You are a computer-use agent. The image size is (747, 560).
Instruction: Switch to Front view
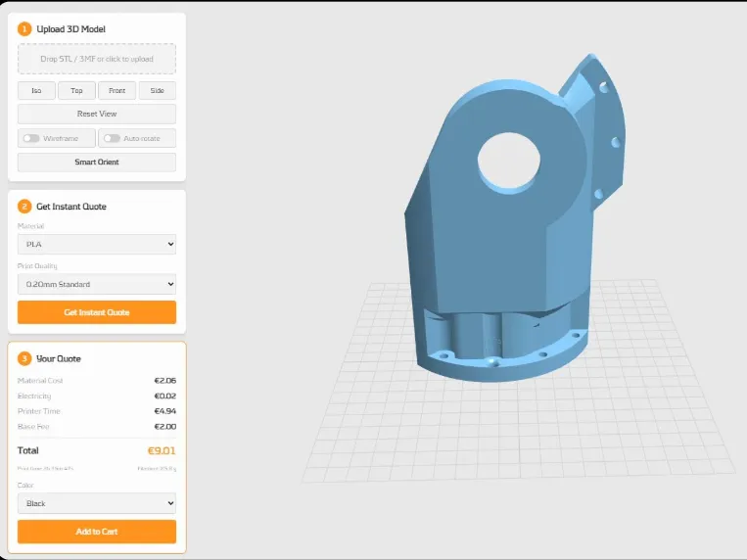pyautogui.click(x=117, y=90)
